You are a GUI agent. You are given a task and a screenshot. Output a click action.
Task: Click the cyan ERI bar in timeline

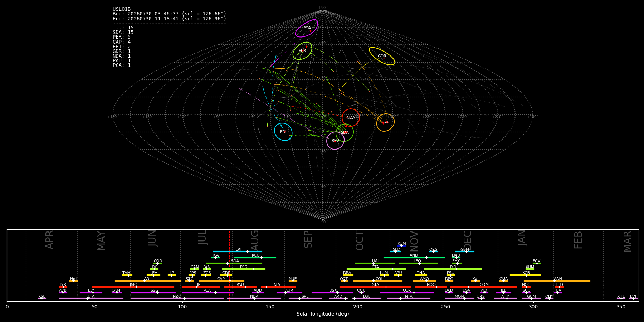pos(238,252)
